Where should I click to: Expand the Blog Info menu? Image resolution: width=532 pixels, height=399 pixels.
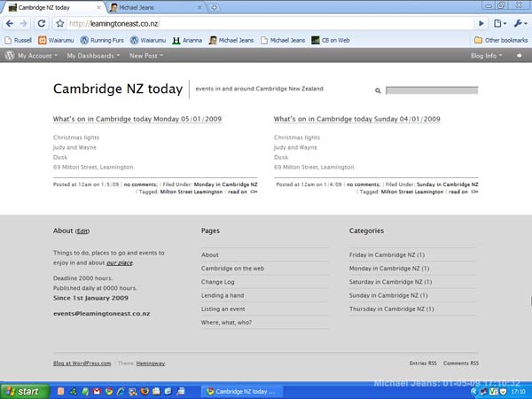[486, 56]
